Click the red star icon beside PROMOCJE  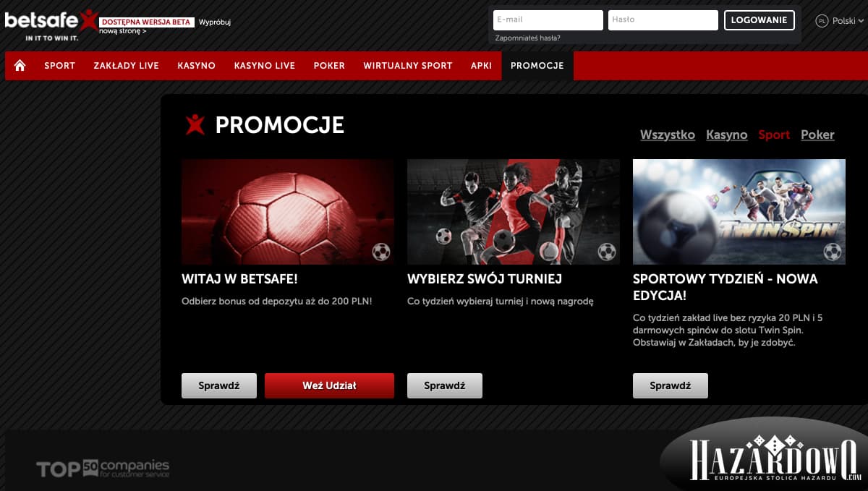(x=195, y=124)
